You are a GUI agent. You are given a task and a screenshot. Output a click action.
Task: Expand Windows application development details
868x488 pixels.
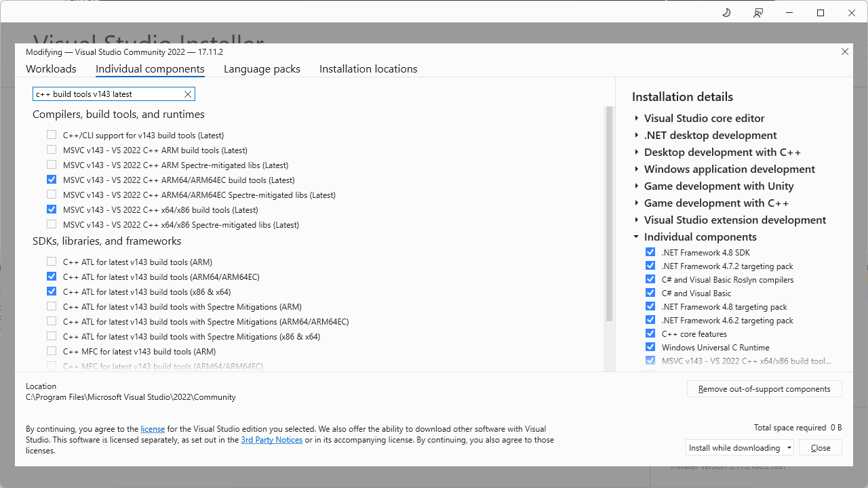[636, 169]
